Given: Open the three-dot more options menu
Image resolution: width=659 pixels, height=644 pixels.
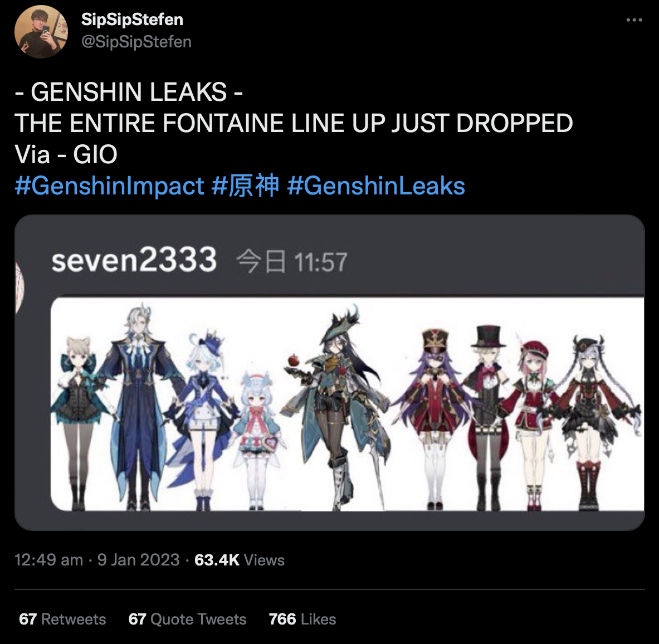Looking at the screenshot, I should point(634,19).
